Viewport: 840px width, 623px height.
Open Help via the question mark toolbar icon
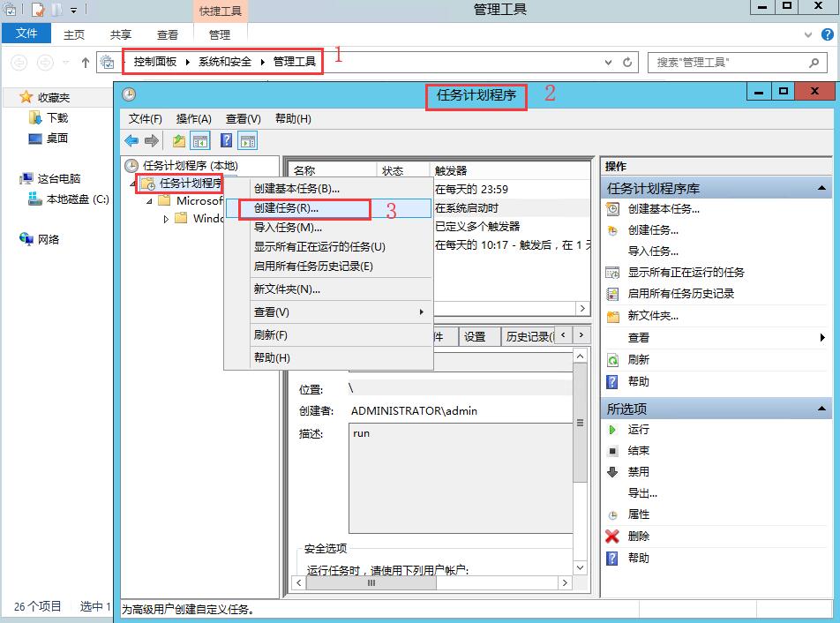tap(225, 139)
